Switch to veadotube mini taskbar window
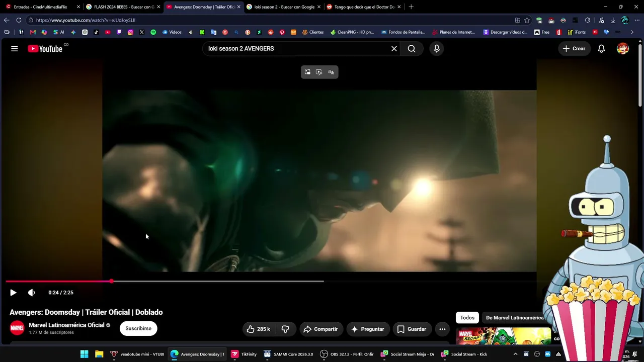 pos(137,354)
